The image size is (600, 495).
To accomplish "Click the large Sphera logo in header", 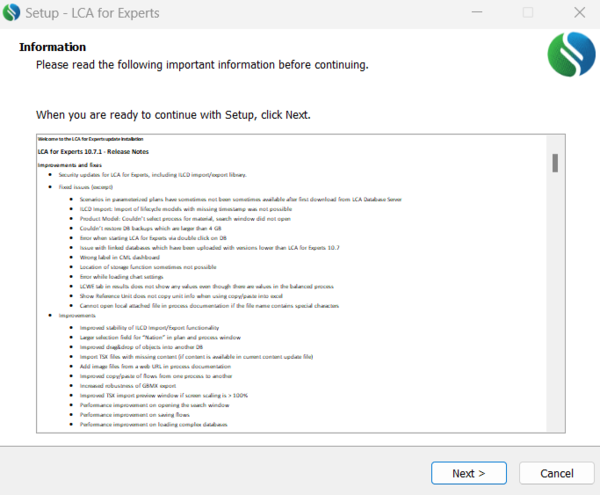I will (571, 54).
